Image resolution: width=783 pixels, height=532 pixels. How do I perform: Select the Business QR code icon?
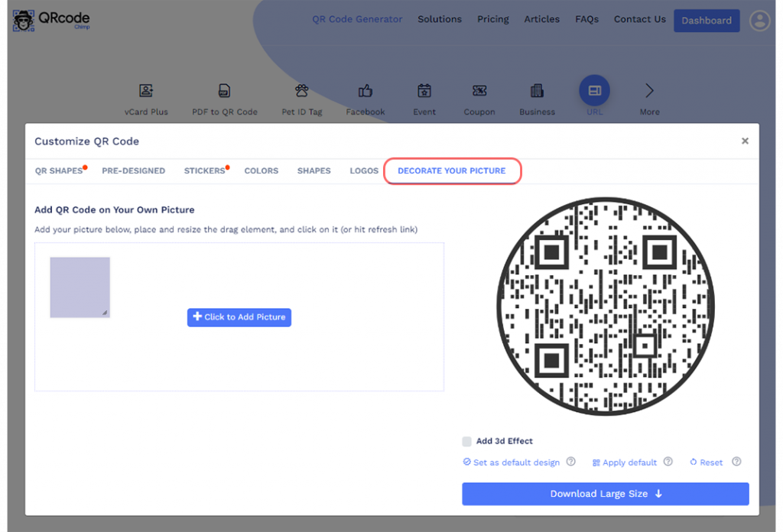click(536, 90)
